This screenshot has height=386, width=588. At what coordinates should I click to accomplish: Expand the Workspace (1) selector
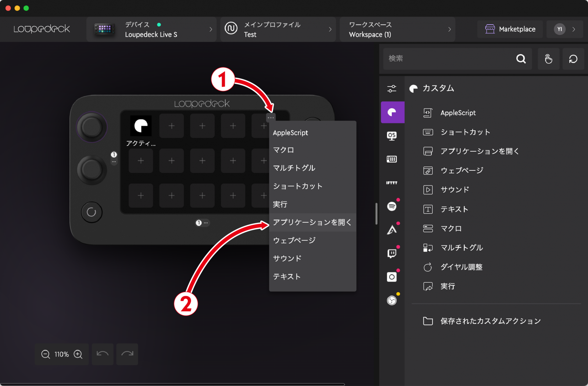397,29
